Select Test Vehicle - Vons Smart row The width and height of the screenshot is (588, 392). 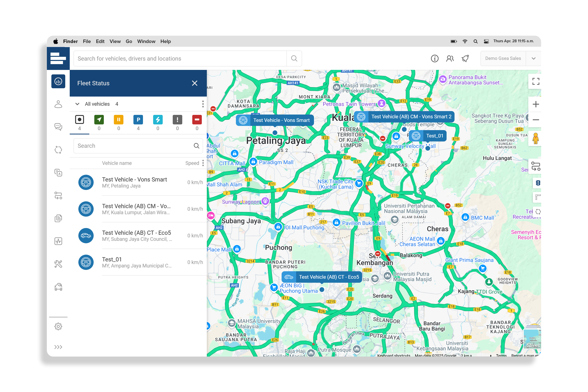[x=138, y=182]
